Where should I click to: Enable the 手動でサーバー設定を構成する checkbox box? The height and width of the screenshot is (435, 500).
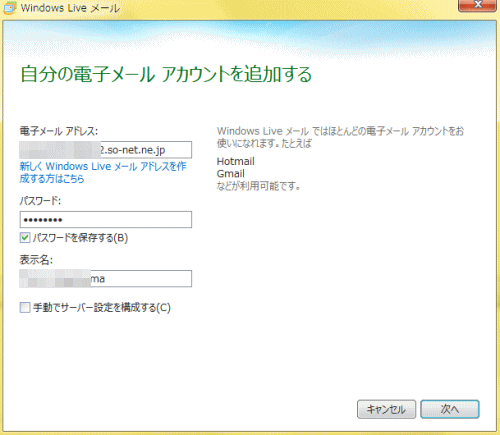pos(25,307)
